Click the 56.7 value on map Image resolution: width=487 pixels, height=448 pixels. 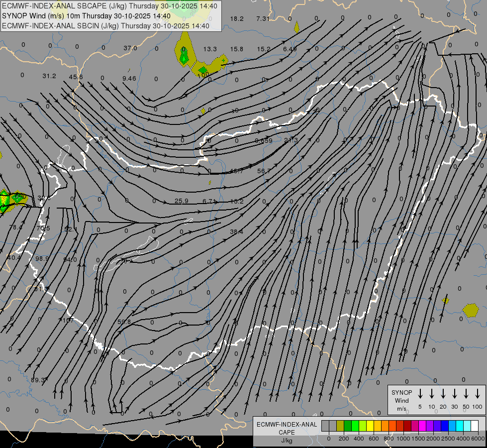click(x=264, y=171)
